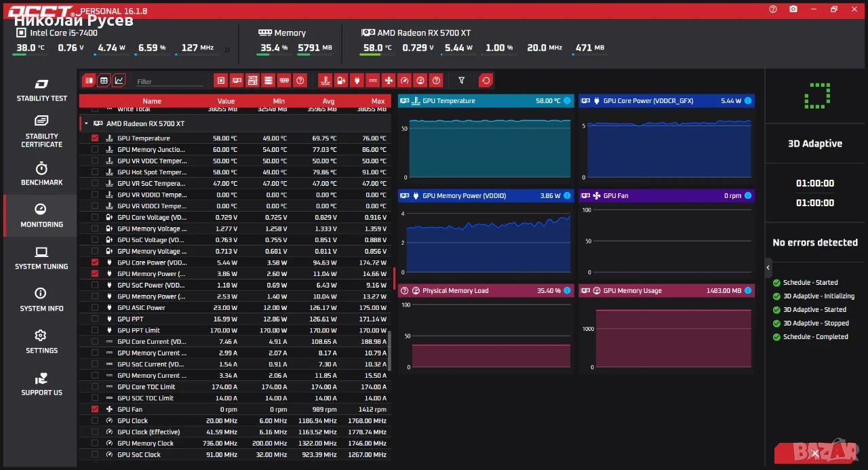Toggle the clock speedometer sensor type filter
Image resolution: width=868 pixels, height=470 pixels.
[x=405, y=81]
